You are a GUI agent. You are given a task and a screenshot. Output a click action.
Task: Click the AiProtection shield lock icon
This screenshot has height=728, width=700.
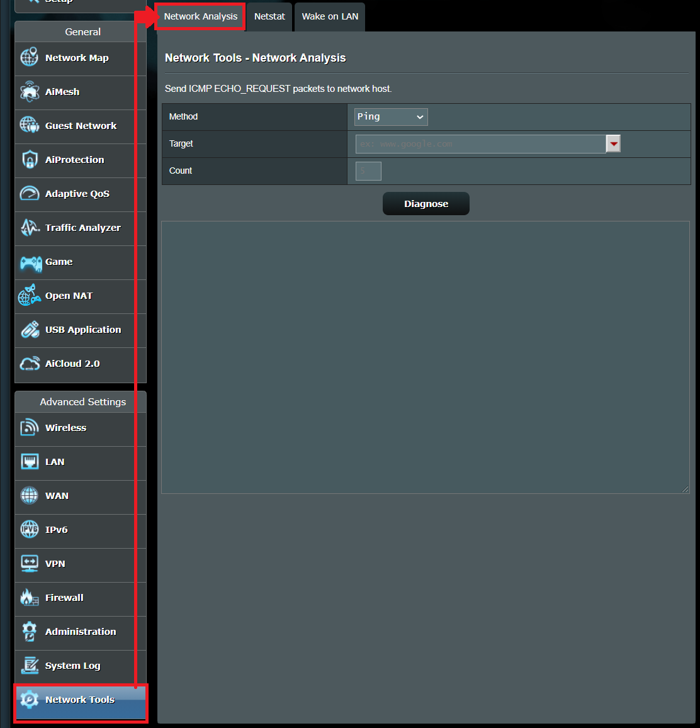tap(29, 160)
